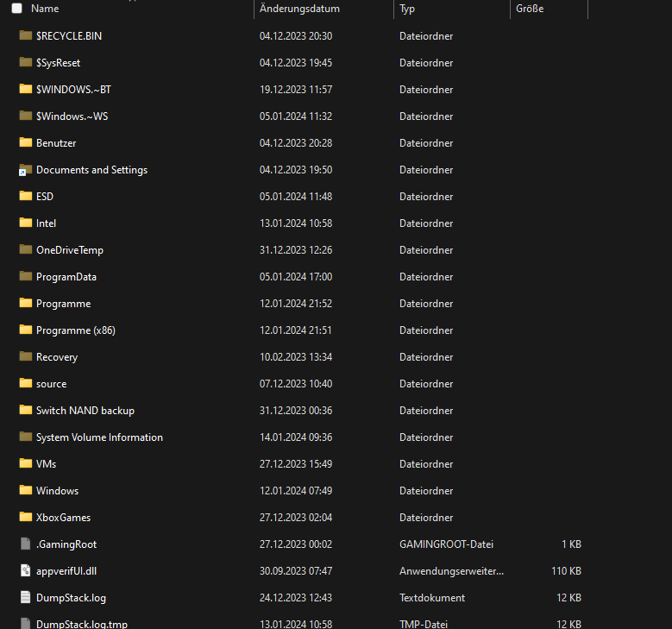
Task: Click the 110 KB size cell
Action: click(x=566, y=571)
